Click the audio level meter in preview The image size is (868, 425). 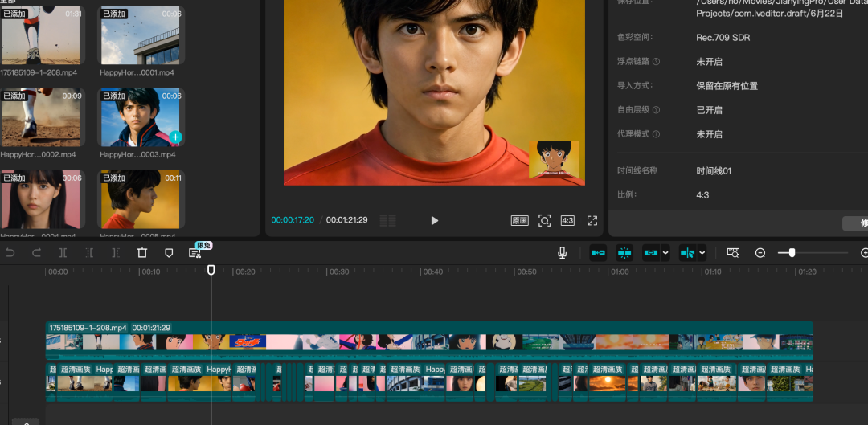point(387,220)
